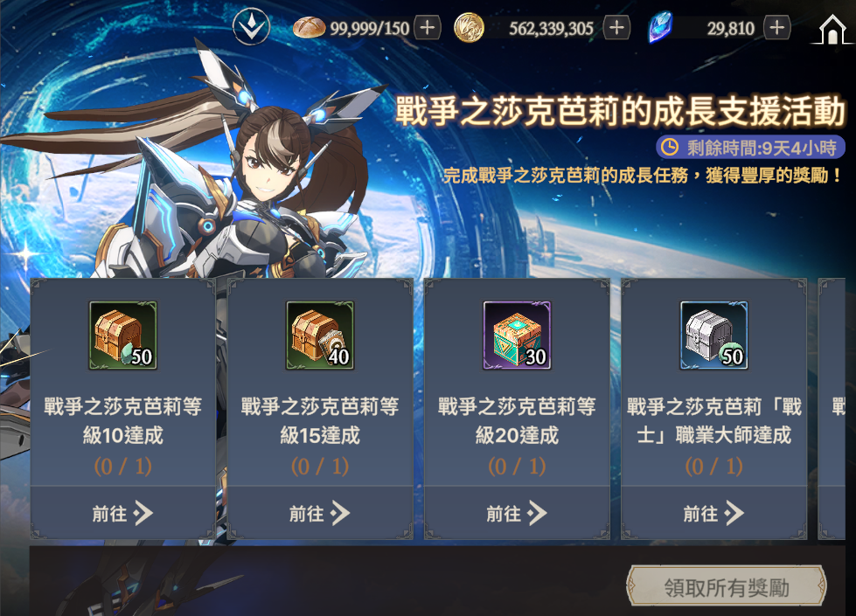
Task: Select the 等級20達成 mission card title
Action: click(x=517, y=420)
